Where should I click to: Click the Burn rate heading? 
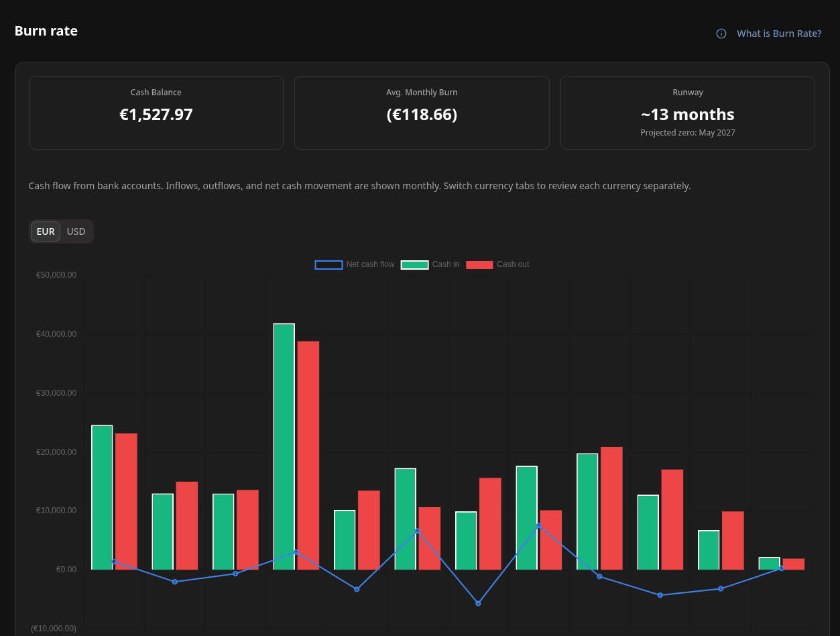click(46, 31)
